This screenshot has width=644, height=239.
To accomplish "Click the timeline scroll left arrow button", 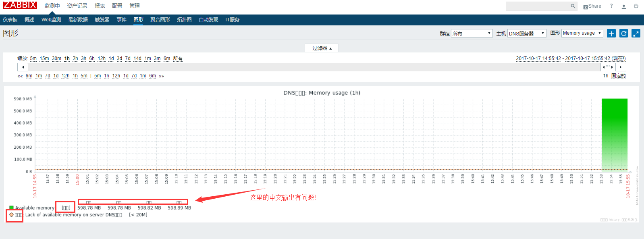I will pyautogui.click(x=23, y=67).
